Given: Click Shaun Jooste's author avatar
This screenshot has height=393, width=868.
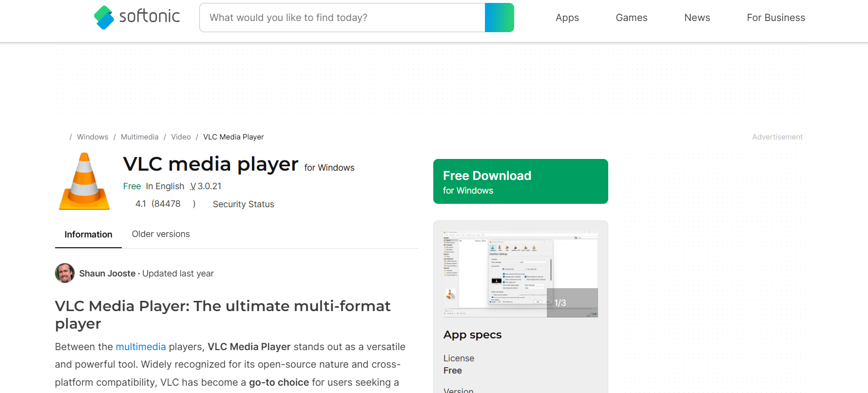Looking at the screenshot, I should click(x=65, y=273).
